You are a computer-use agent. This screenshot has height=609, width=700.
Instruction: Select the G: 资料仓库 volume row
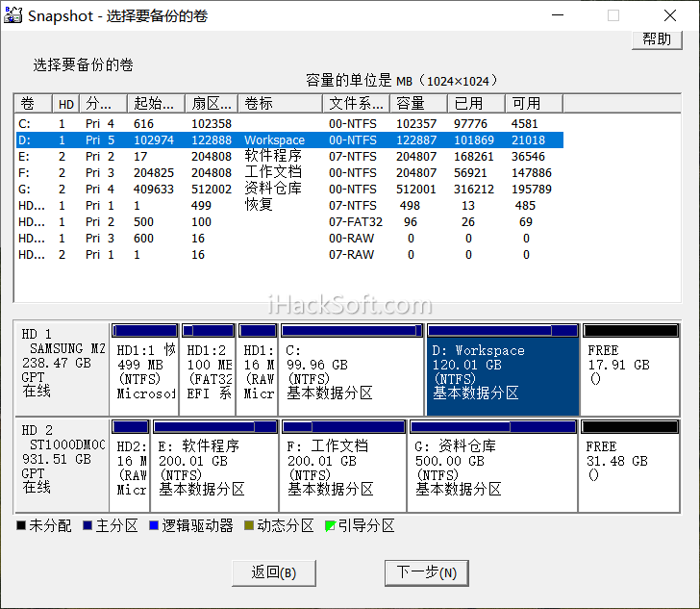coord(289,189)
